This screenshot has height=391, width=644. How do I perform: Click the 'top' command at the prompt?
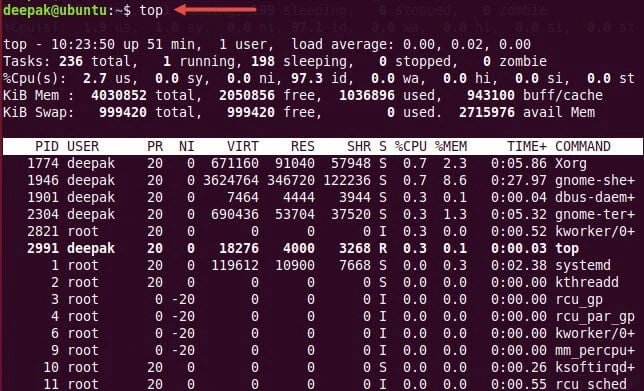pos(151,11)
